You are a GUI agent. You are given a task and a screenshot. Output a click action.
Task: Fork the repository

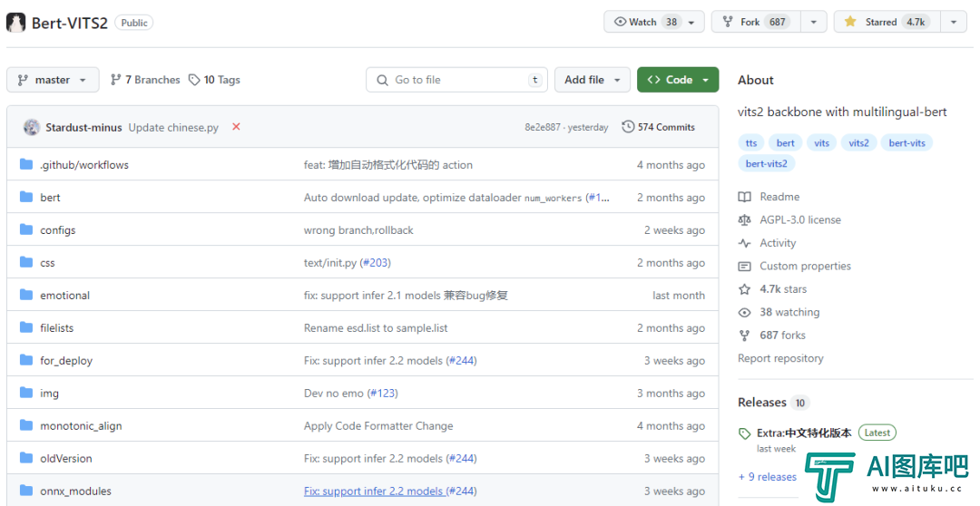point(757,22)
